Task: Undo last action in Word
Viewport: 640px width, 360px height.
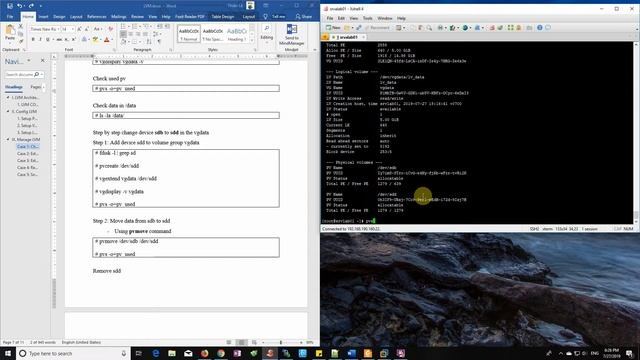Action: (x=19, y=6)
